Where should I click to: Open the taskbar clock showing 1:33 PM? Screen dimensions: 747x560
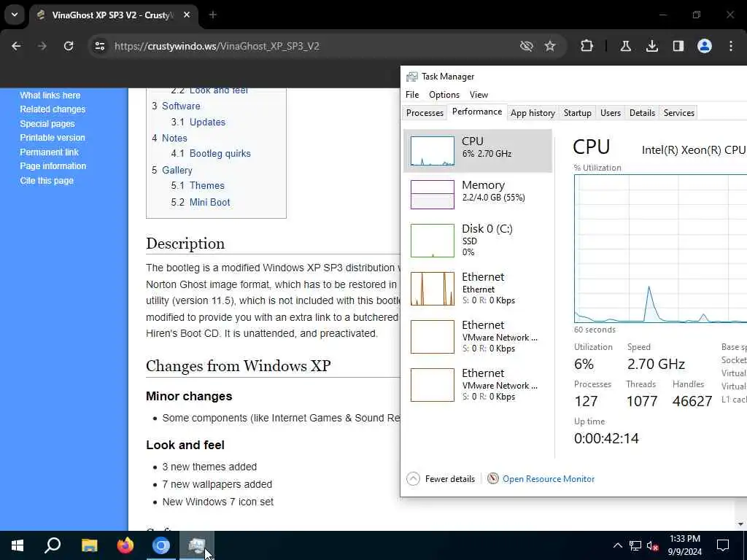click(x=684, y=545)
